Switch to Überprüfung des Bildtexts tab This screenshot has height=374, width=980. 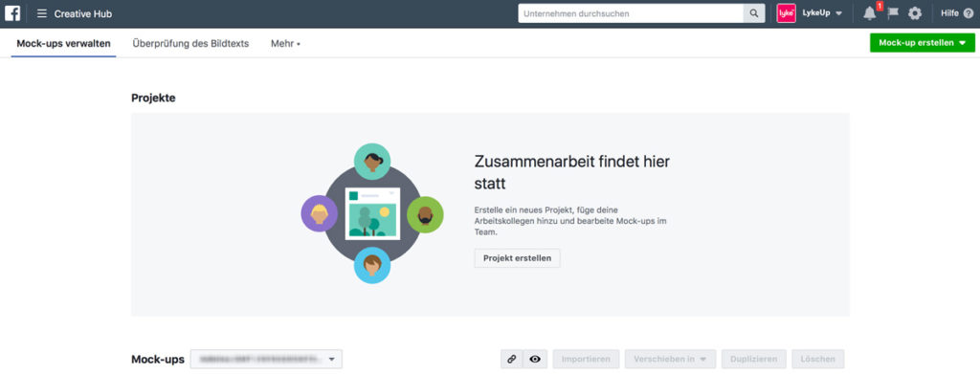[x=190, y=44]
